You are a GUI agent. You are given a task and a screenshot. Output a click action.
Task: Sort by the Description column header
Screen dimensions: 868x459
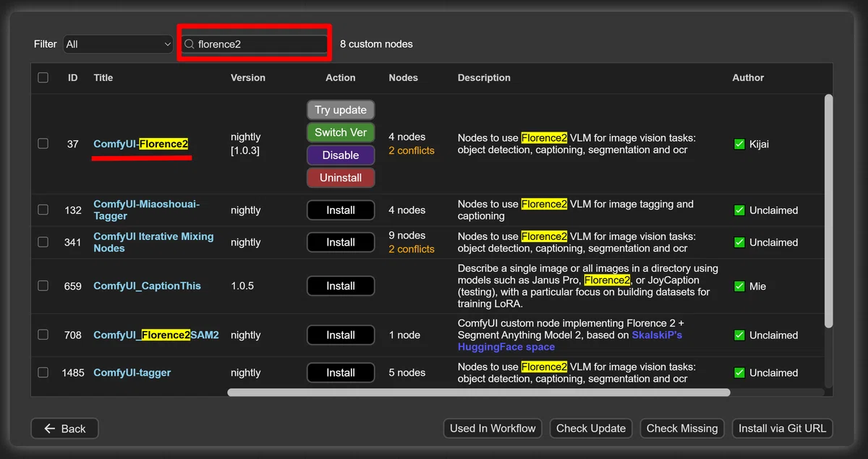point(484,77)
